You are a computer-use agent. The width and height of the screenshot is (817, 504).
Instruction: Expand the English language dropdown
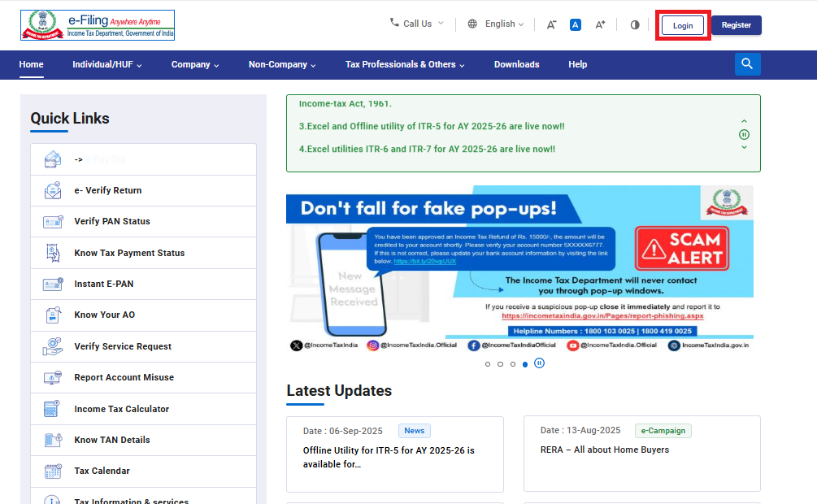[x=496, y=24]
